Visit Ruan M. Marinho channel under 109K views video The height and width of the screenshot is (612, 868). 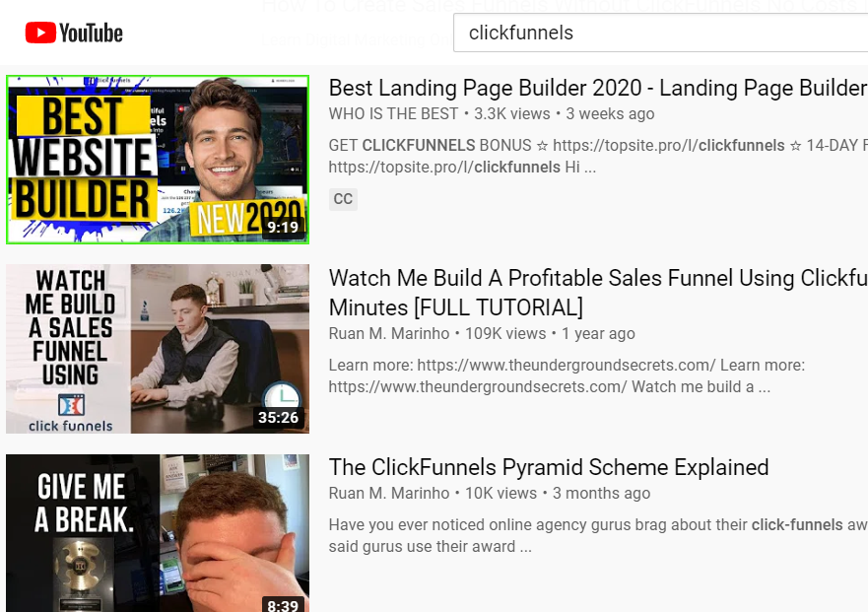click(389, 334)
